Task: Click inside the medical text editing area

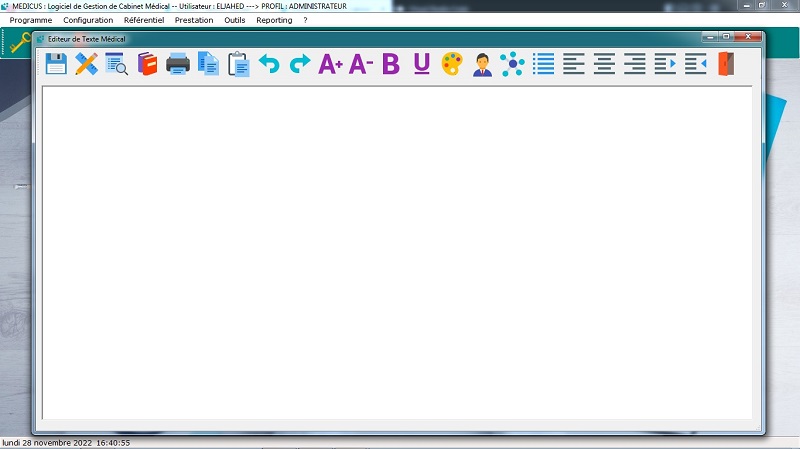Action: coord(397,253)
